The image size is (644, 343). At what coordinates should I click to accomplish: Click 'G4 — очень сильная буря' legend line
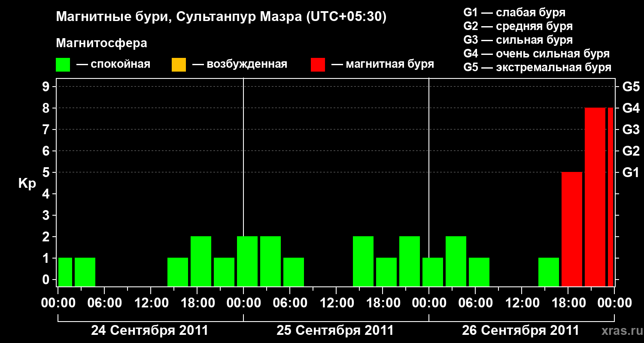pos(537,54)
